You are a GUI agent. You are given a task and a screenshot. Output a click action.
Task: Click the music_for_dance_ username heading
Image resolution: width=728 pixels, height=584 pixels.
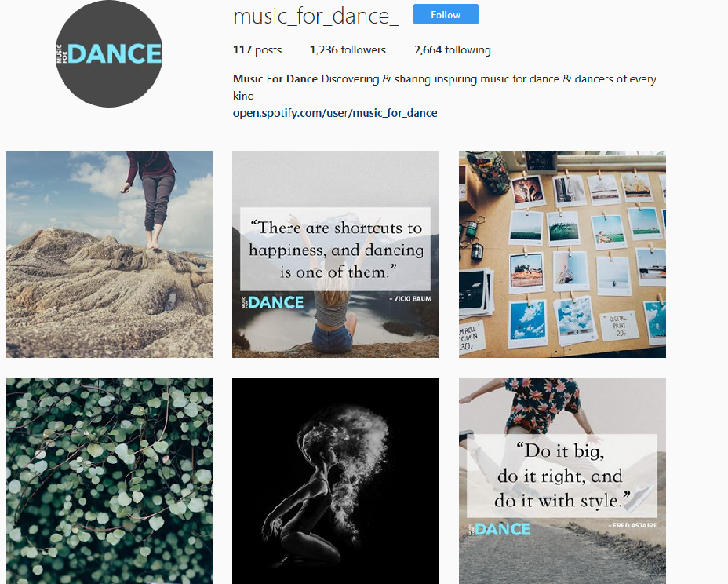tap(315, 16)
